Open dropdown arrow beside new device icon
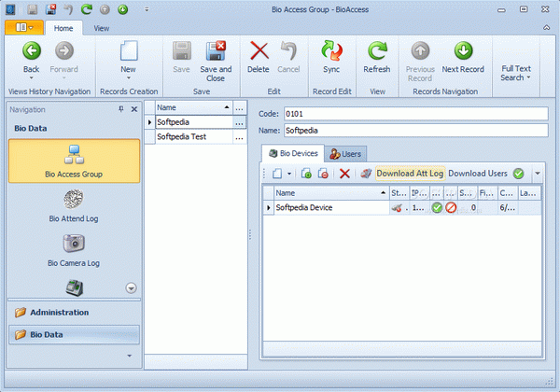560x392 pixels. [x=289, y=174]
